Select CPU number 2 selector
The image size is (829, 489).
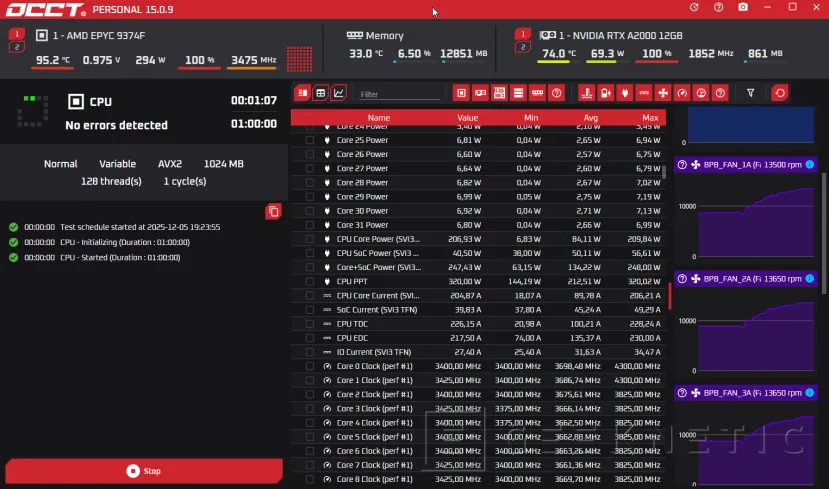pos(17,47)
